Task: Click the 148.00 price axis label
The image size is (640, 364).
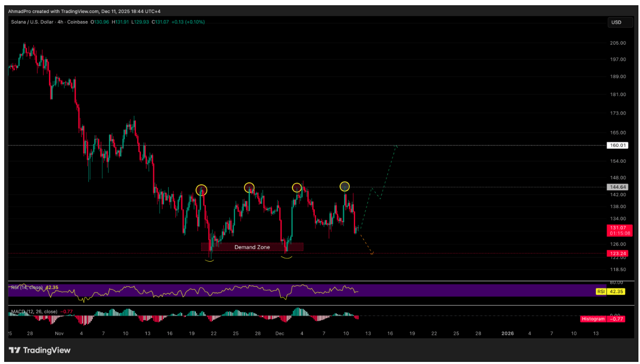Action: [618, 178]
